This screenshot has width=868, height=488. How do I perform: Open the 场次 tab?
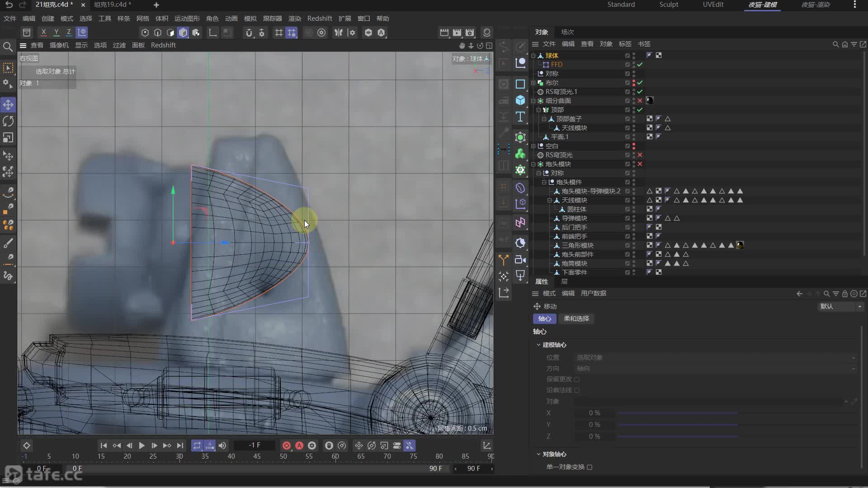point(567,32)
